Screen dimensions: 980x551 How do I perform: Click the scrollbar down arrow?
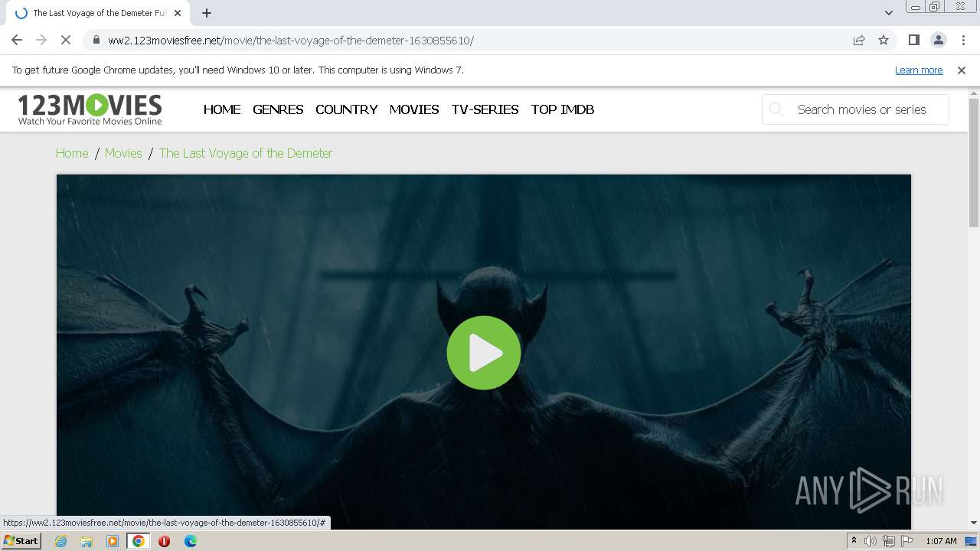[x=974, y=523]
